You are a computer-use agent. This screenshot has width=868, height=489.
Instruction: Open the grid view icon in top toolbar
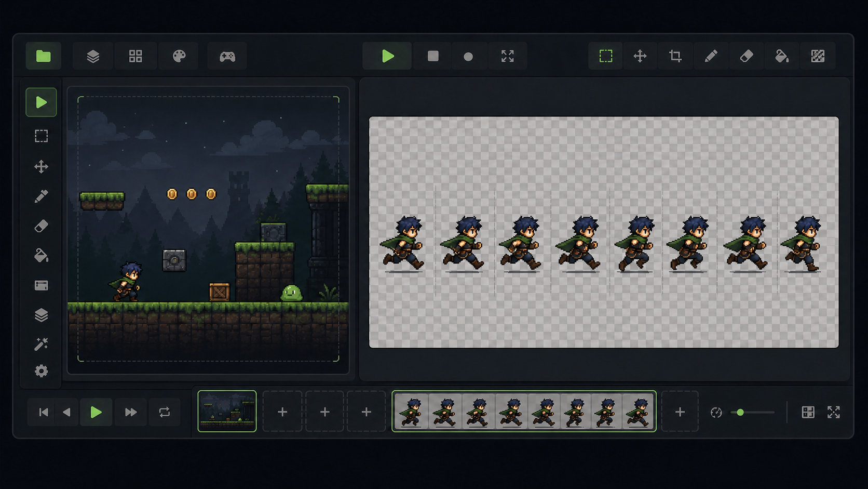click(x=135, y=56)
